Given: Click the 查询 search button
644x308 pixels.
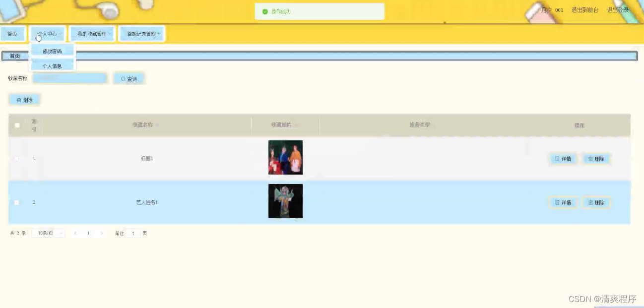Looking at the screenshot, I should (129, 78).
